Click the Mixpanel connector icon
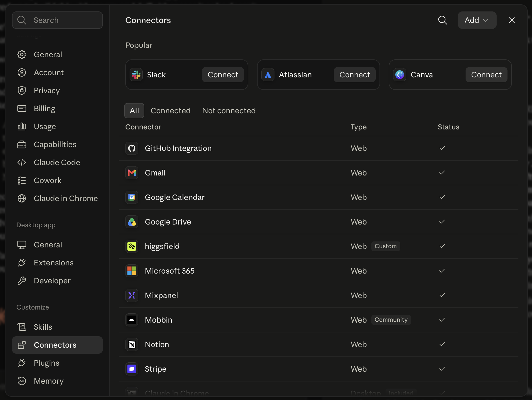The image size is (532, 400). click(132, 295)
